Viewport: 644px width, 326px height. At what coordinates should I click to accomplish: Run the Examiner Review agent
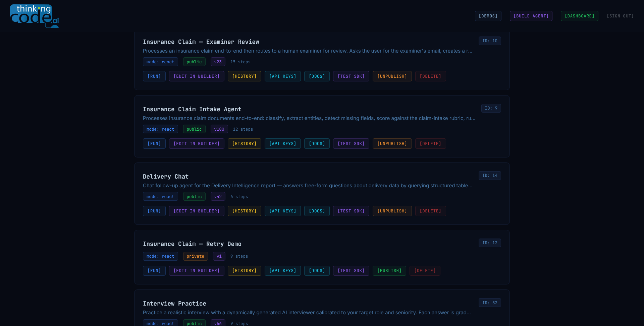pos(154,76)
